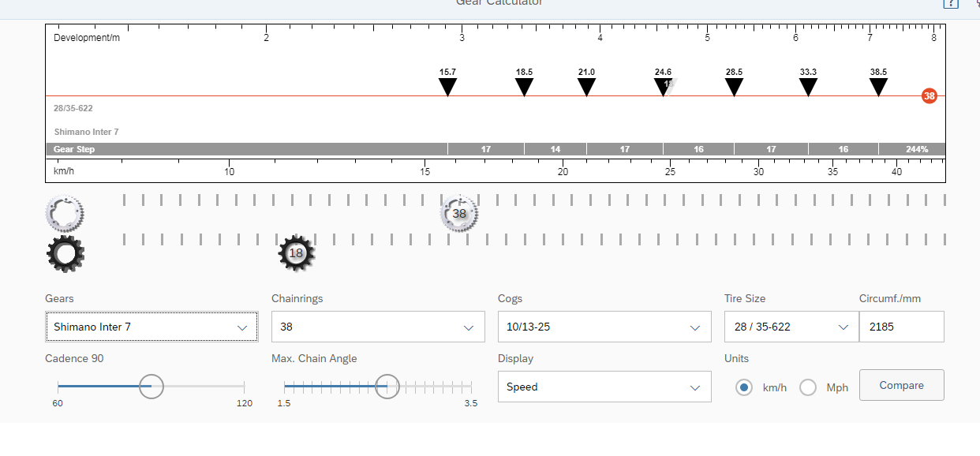
Task: Select the km/h units radio button
Action: pos(743,387)
